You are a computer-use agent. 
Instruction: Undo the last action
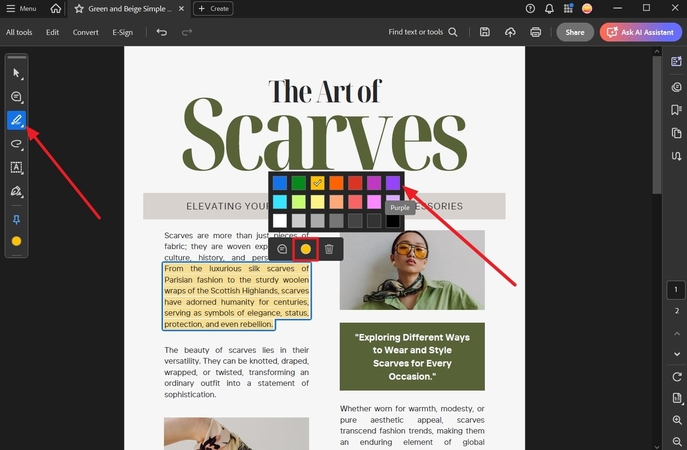tap(162, 32)
